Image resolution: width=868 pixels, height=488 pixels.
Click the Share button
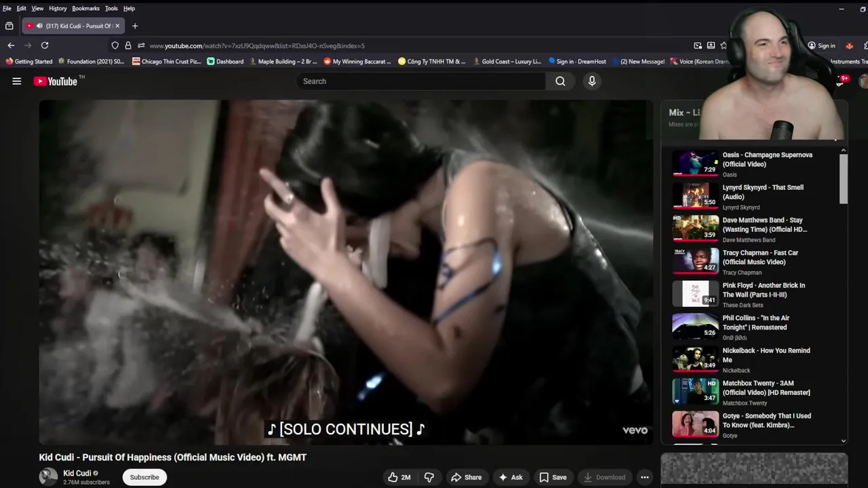pyautogui.click(x=467, y=477)
